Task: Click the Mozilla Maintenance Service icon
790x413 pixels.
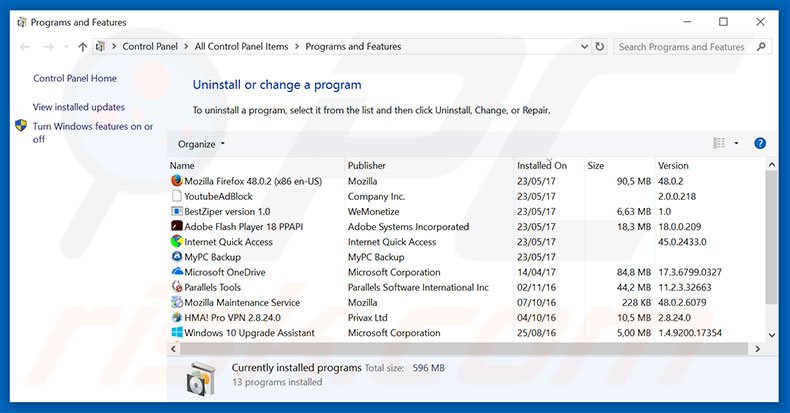Action: point(176,302)
